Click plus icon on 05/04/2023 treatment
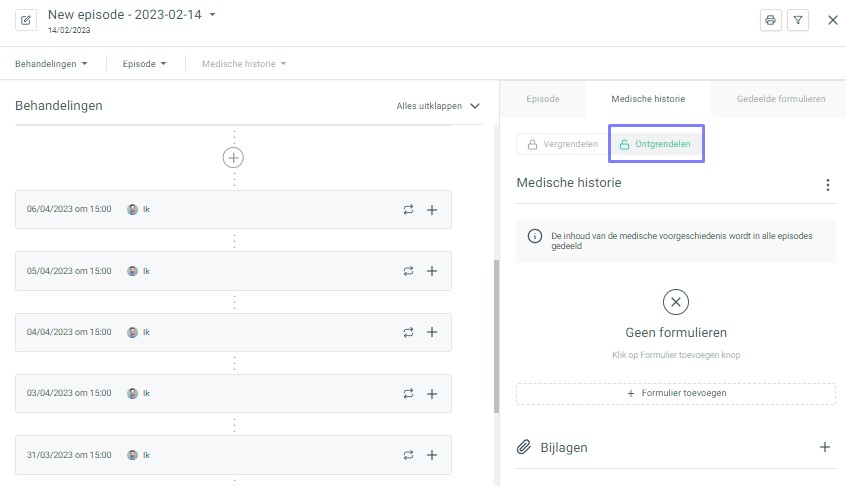Screen dimensions: 846x486 pyautogui.click(x=432, y=271)
